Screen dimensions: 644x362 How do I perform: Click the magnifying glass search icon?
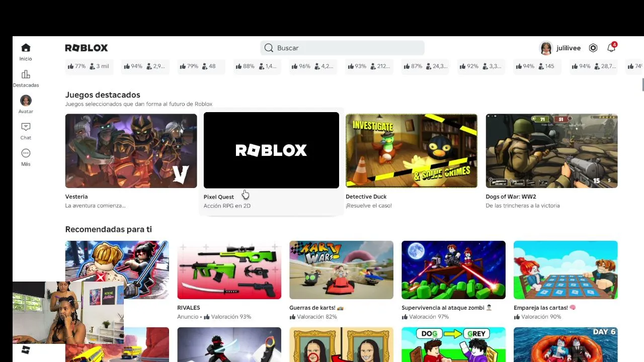(x=269, y=48)
